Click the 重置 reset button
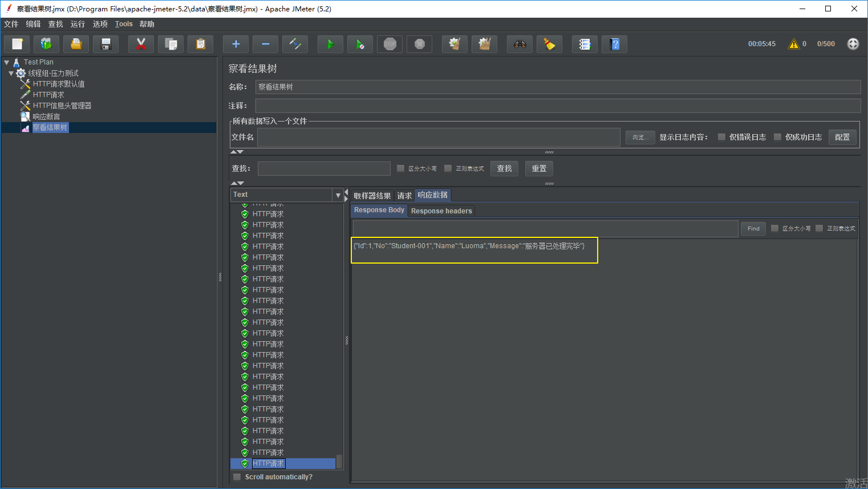Screen dimensions: 868x489 [539, 168]
